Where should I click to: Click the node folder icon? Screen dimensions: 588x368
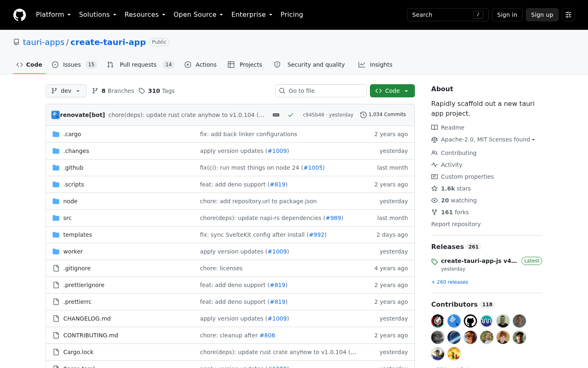tap(56, 201)
